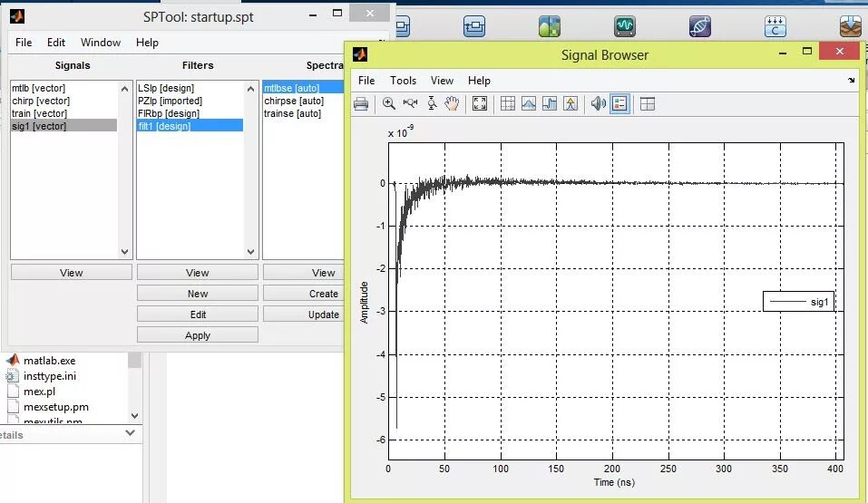Click the green waveform scope app icon
Viewport: 868px width, 503px height.
click(x=624, y=26)
